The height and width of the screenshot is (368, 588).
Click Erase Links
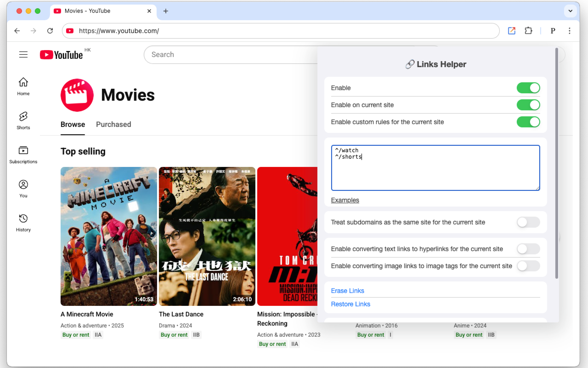point(348,291)
